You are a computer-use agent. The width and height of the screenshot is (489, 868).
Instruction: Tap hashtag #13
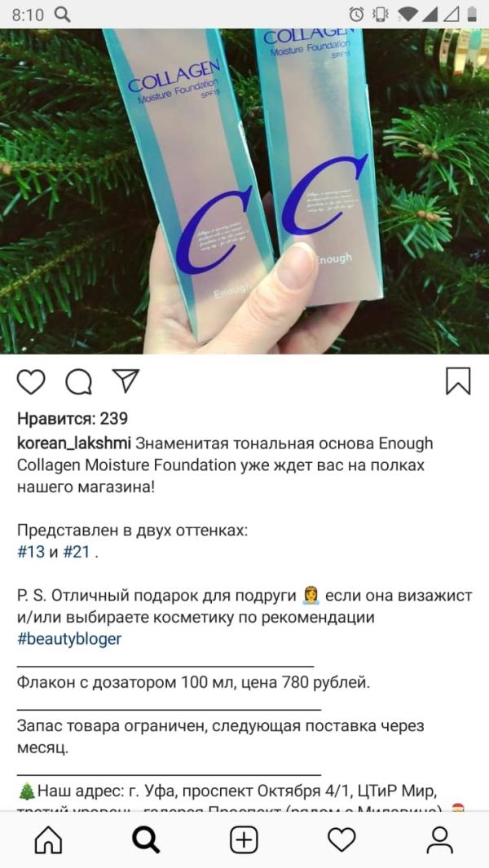point(31,552)
